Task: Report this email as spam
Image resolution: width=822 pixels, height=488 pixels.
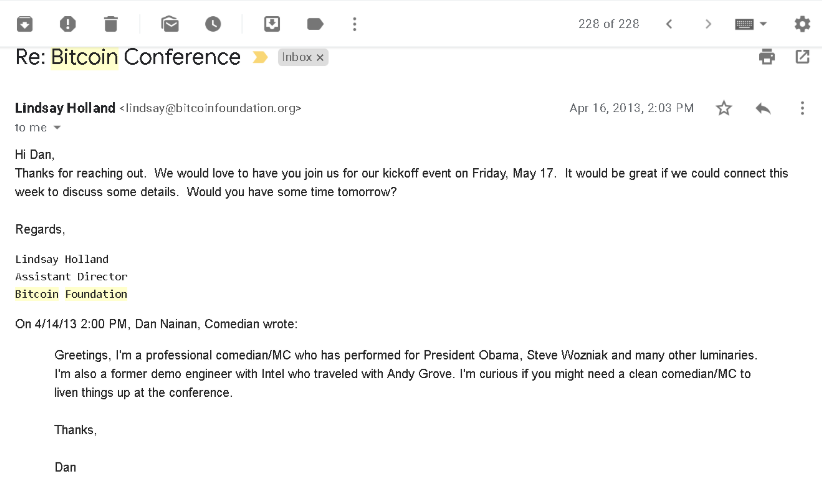Action: (68, 24)
